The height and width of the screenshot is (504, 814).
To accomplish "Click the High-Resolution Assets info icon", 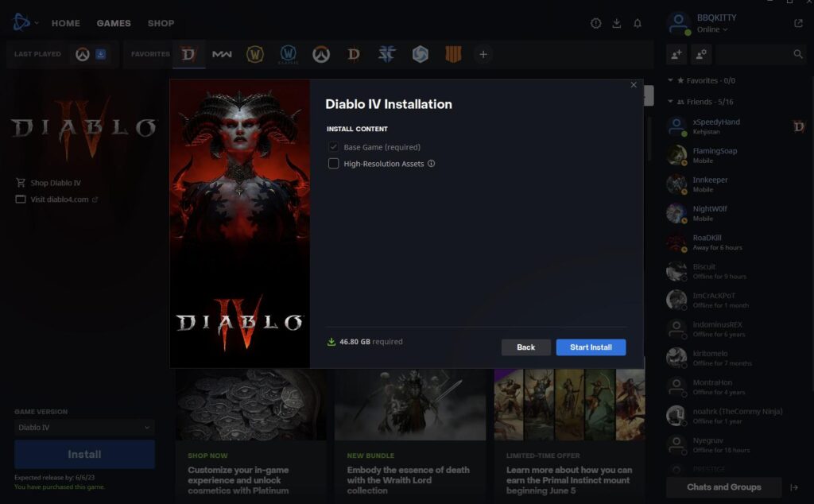I will (431, 164).
